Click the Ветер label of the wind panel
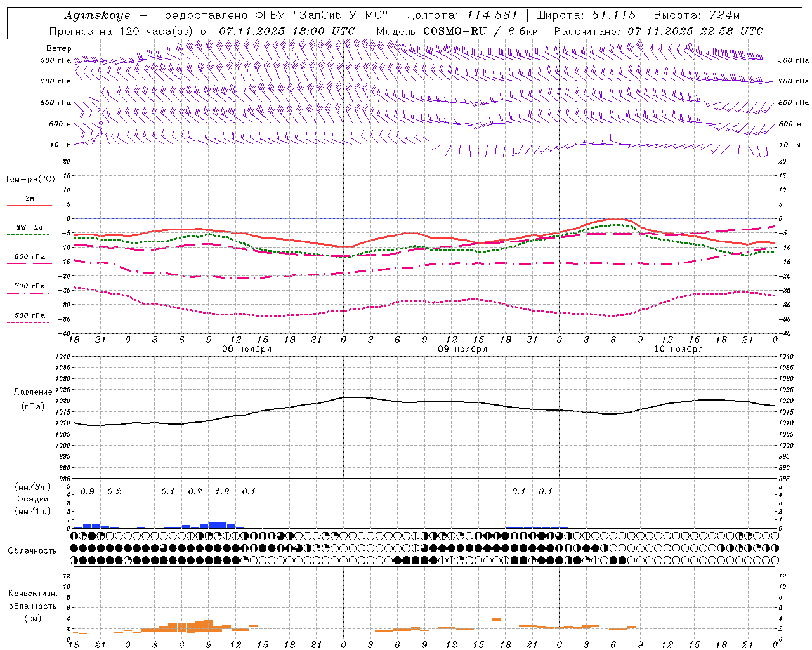Viewport: 812px width, 650px height. coord(58,48)
